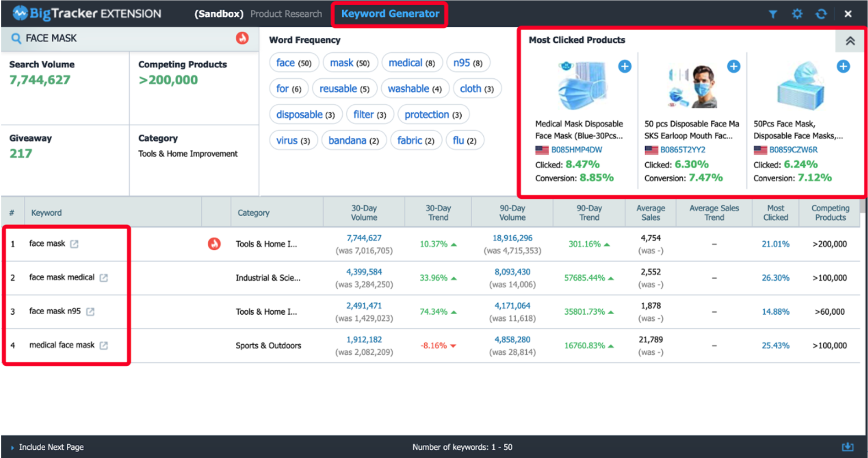The height and width of the screenshot is (458, 868).
Task: Click the 'mask (50)' word tag
Action: pos(350,63)
